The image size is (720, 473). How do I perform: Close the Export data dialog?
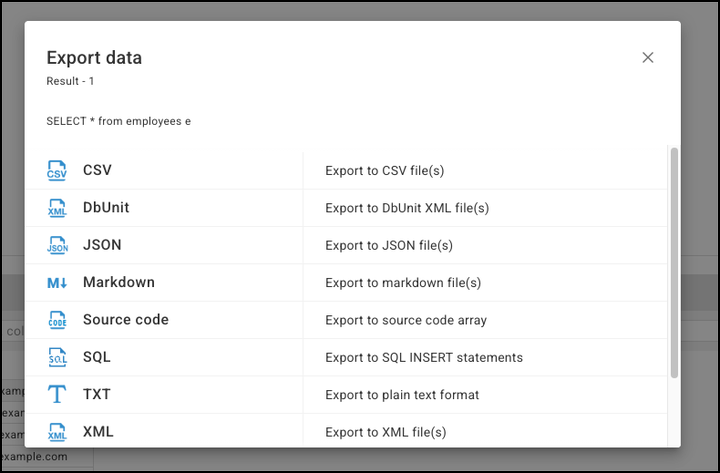647,57
